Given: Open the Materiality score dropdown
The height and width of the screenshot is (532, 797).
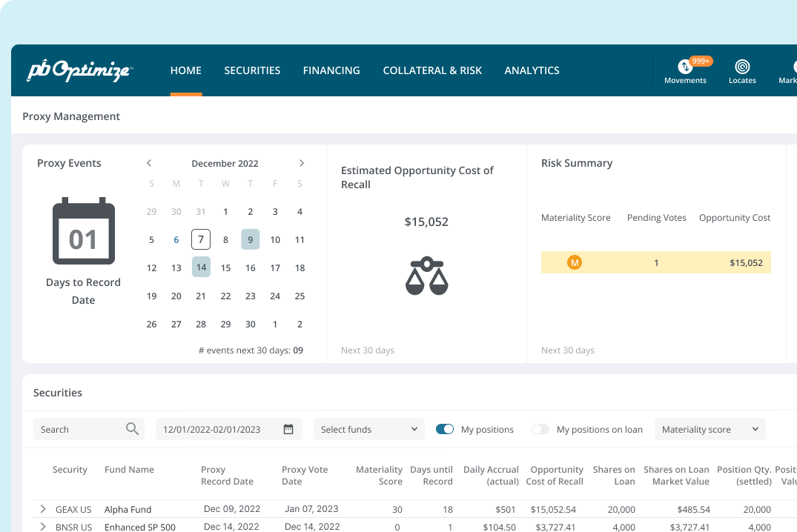Looking at the screenshot, I should (710, 429).
